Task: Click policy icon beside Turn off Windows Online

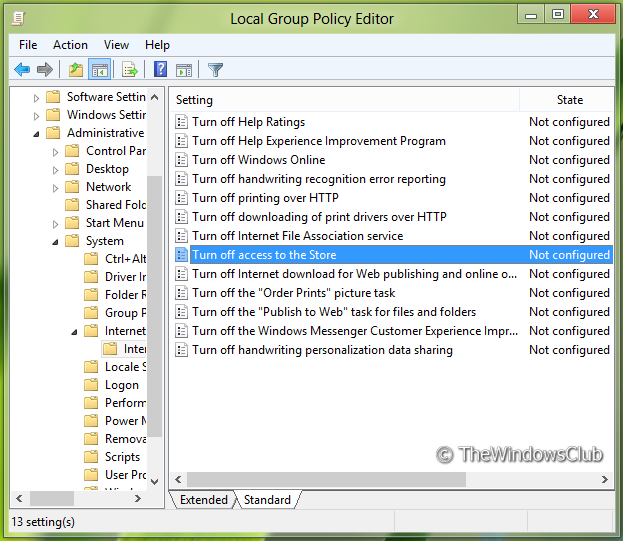Action: [x=182, y=160]
